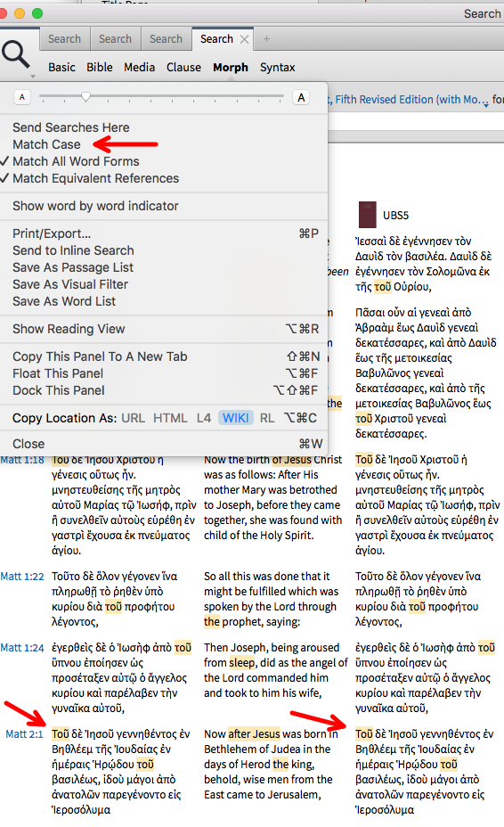
Task: Toggle Match Case option
Action: pyautogui.click(x=46, y=144)
